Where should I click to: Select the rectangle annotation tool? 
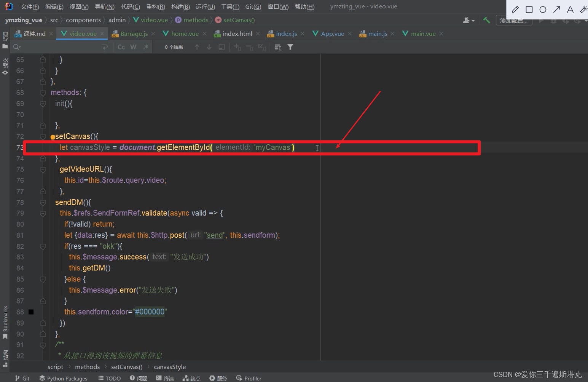tap(529, 10)
